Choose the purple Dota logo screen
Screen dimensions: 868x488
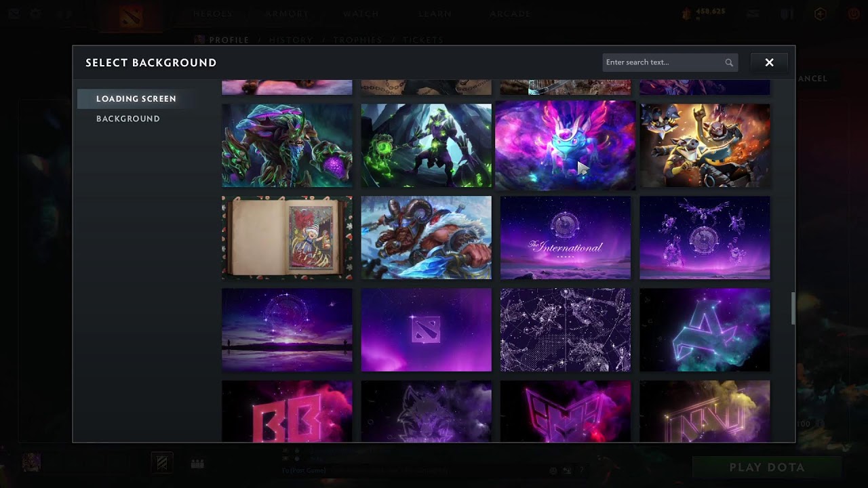coord(426,330)
